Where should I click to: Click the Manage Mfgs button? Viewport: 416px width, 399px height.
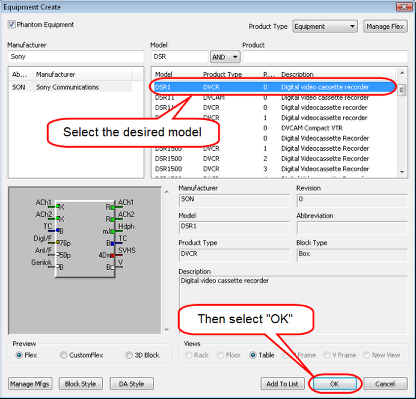[x=30, y=384]
